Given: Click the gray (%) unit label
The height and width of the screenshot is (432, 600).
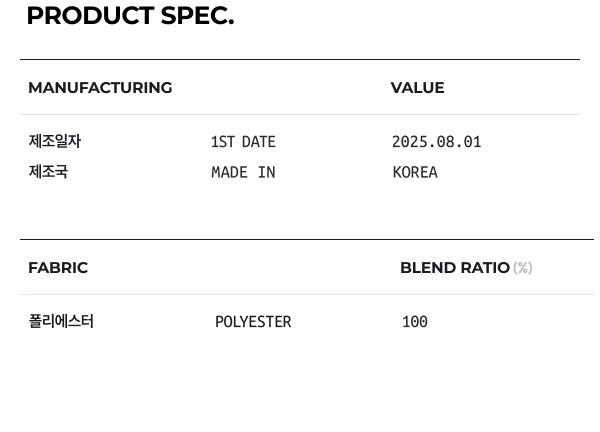Looking at the screenshot, I should [523, 268].
